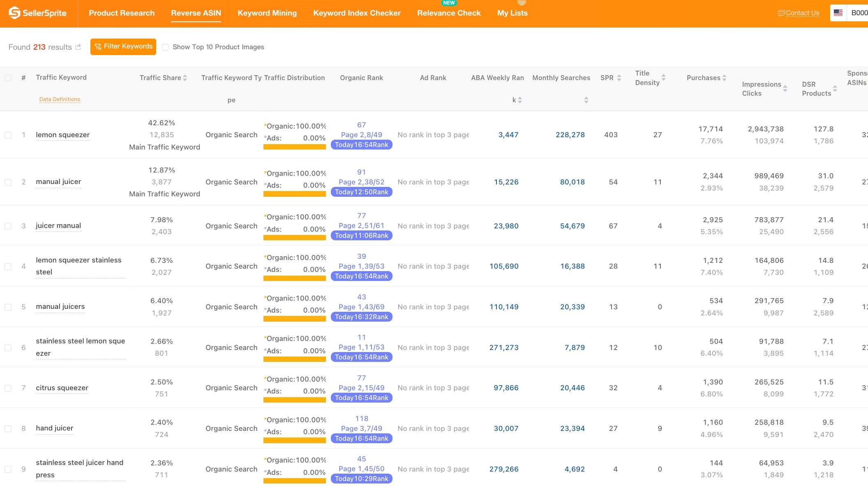Viewport: 868px width, 488px height.
Task: Open the Product Research tab
Action: [122, 13]
